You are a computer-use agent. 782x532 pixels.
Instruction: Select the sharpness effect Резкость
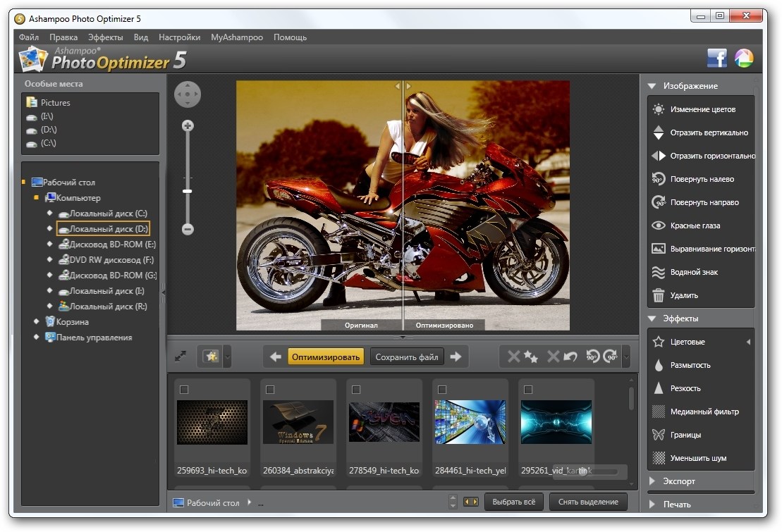(x=684, y=388)
